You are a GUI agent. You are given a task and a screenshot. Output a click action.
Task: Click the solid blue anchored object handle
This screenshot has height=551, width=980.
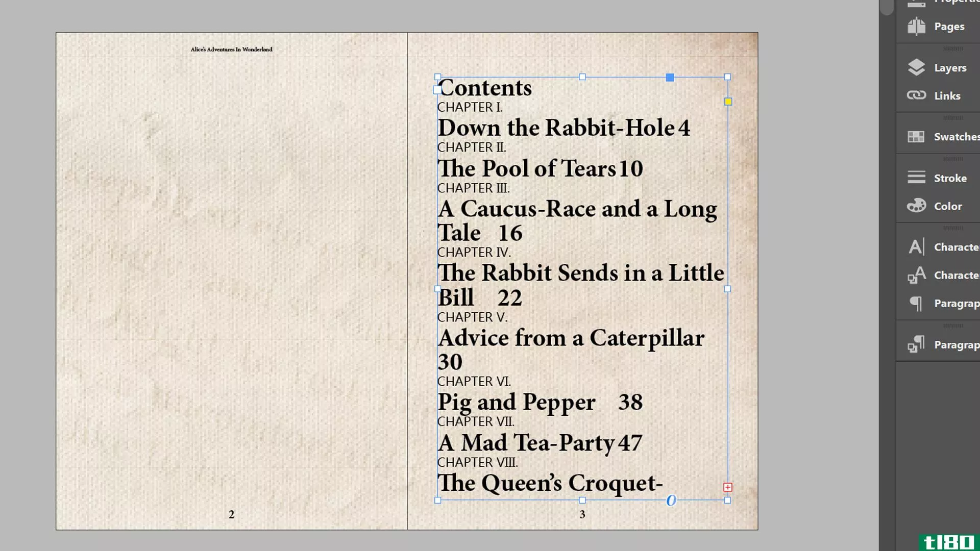tap(670, 78)
